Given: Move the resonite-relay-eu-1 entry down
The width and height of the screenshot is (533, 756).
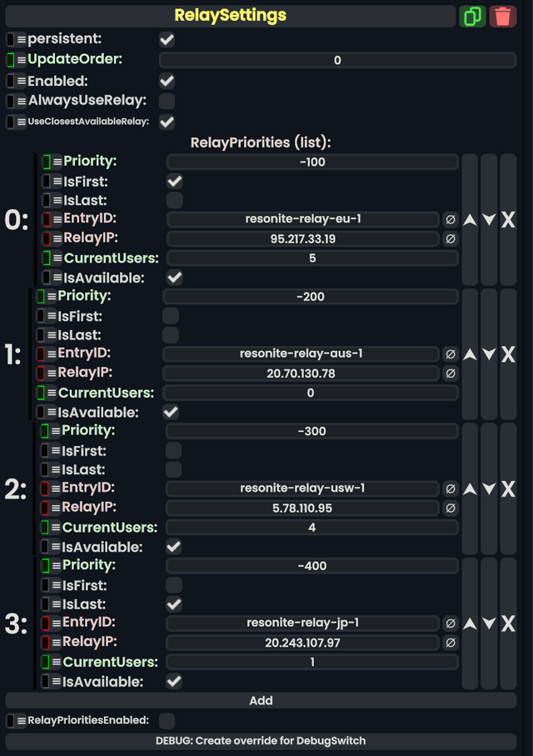Looking at the screenshot, I should click(490, 219).
